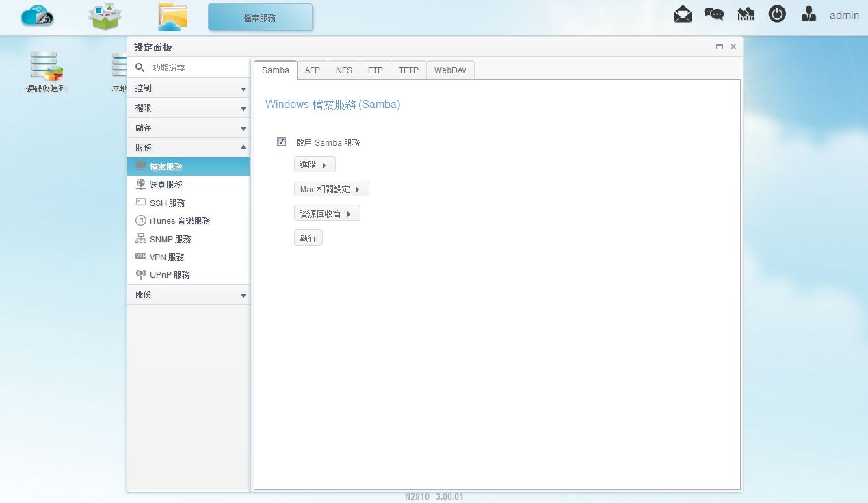The width and height of the screenshot is (868, 503).
Task: Select 網頁服務 in sidebar
Action: (x=189, y=185)
